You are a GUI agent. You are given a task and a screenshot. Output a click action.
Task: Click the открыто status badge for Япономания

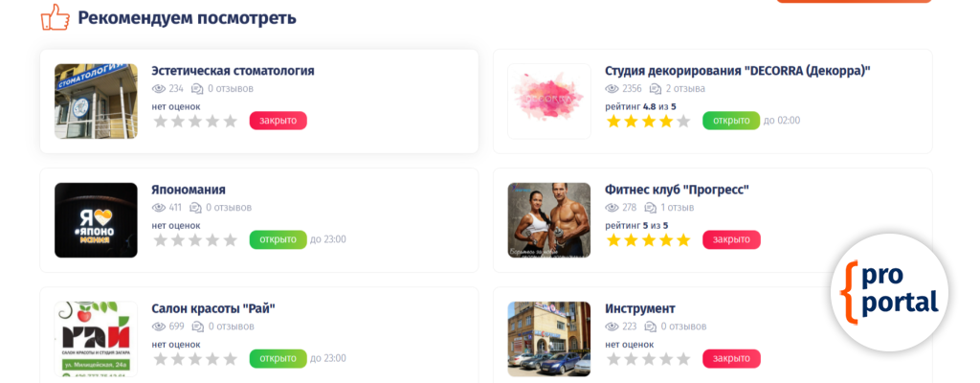278,239
